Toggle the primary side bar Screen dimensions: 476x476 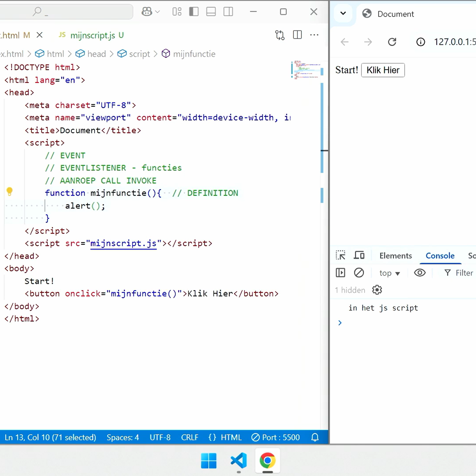click(x=194, y=12)
